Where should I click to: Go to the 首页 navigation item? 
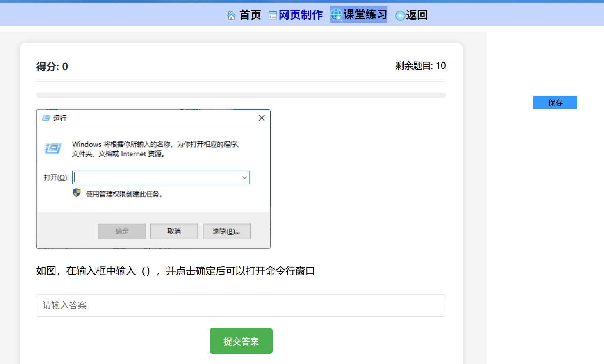click(x=250, y=15)
